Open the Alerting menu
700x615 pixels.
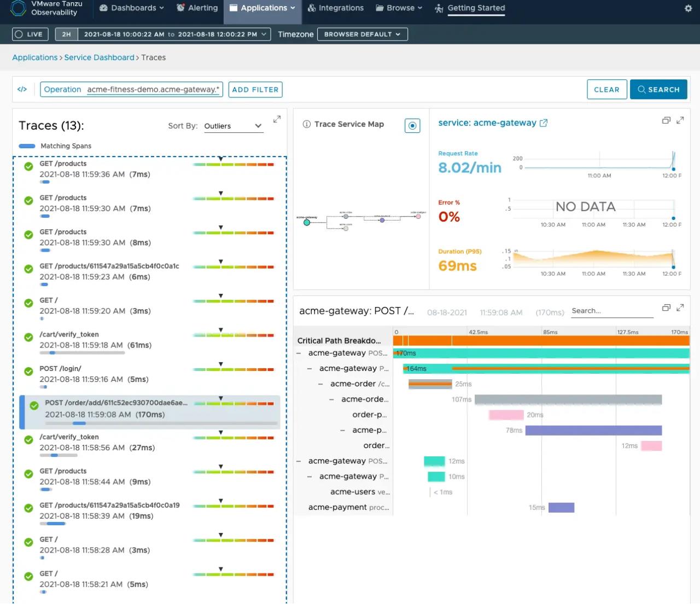tap(197, 8)
